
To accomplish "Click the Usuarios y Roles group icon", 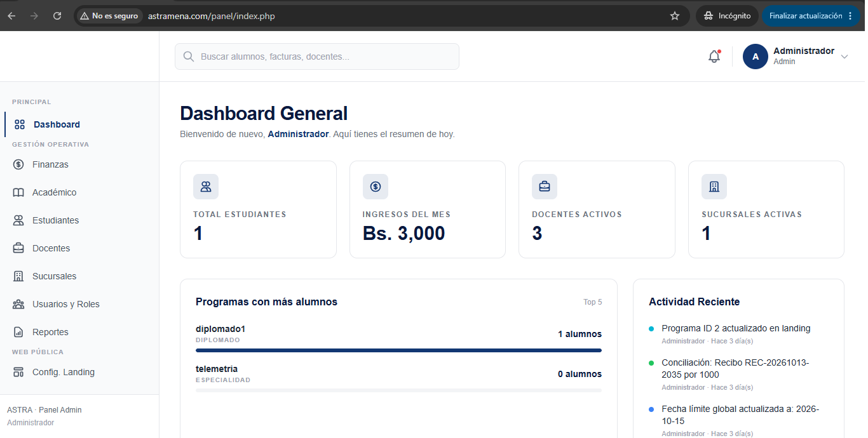I will [18, 304].
